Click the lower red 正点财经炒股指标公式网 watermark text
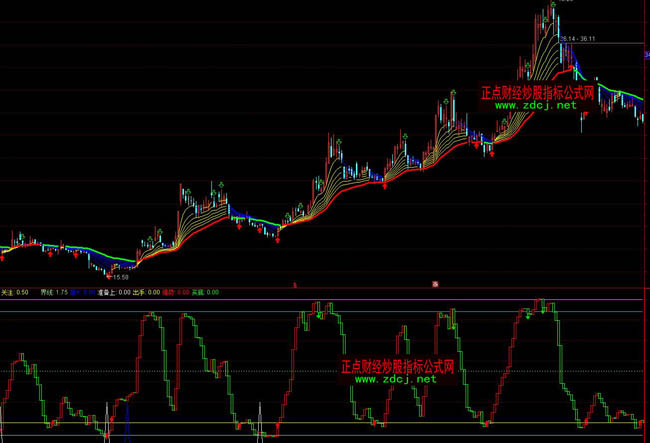650x443 pixels. click(x=397, y=367)
